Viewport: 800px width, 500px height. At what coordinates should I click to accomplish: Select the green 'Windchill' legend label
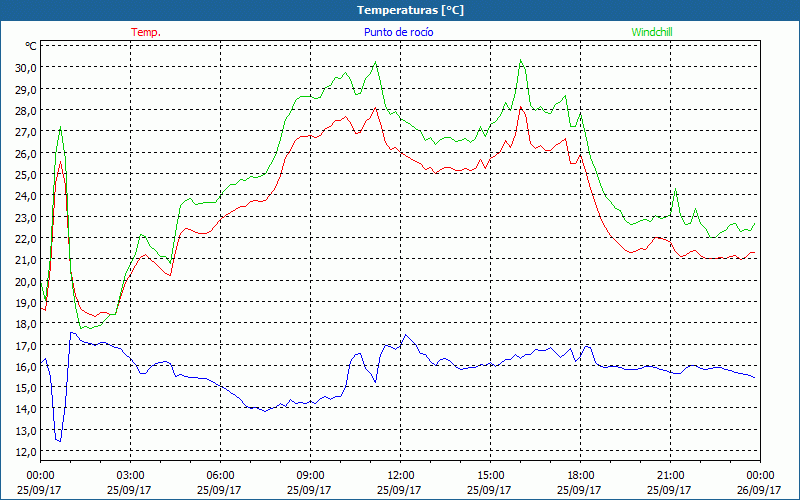[652, 32]
